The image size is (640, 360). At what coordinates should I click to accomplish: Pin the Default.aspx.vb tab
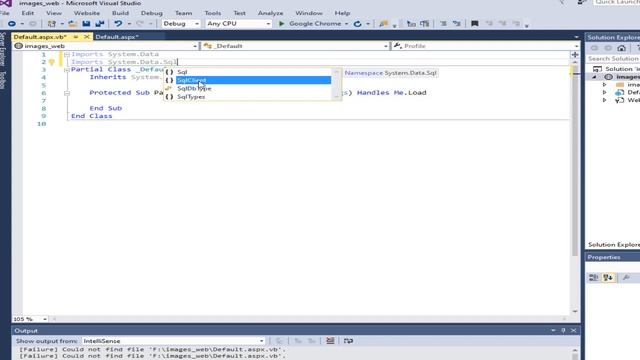[76, 37]
